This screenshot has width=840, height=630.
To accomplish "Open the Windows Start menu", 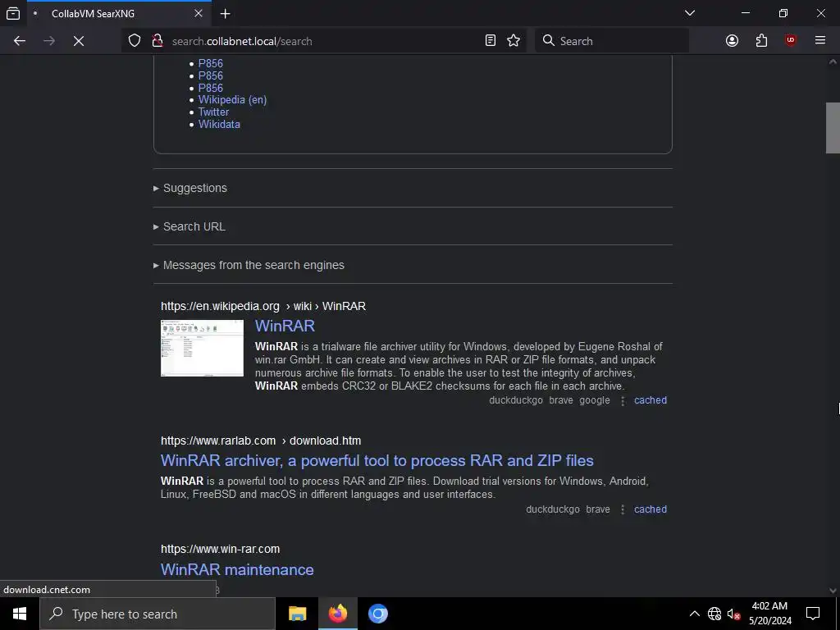I will click(x=20, y=614).
